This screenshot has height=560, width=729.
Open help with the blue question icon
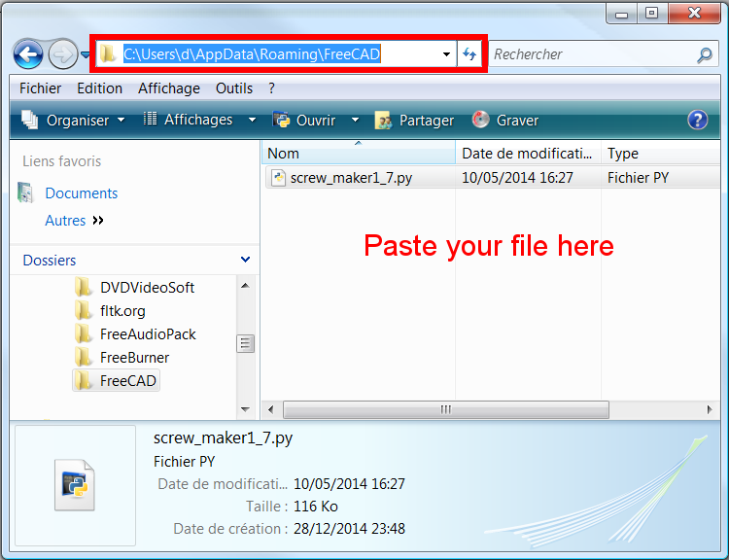[697, 120]
